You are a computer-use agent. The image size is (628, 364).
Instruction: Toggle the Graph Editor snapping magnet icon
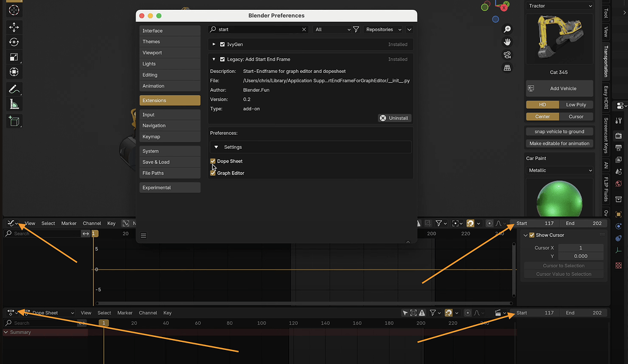[x=470, y=223]
